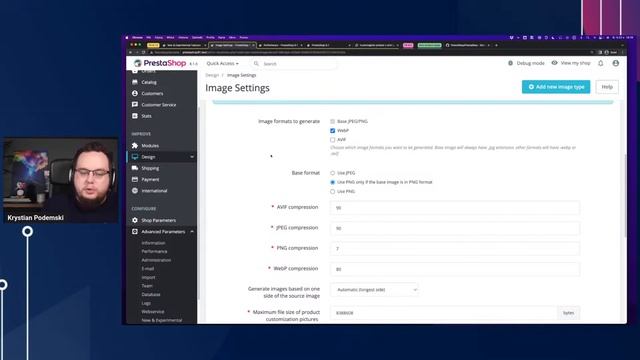Open Administration under Advanced Parameters

pos(156,260)
